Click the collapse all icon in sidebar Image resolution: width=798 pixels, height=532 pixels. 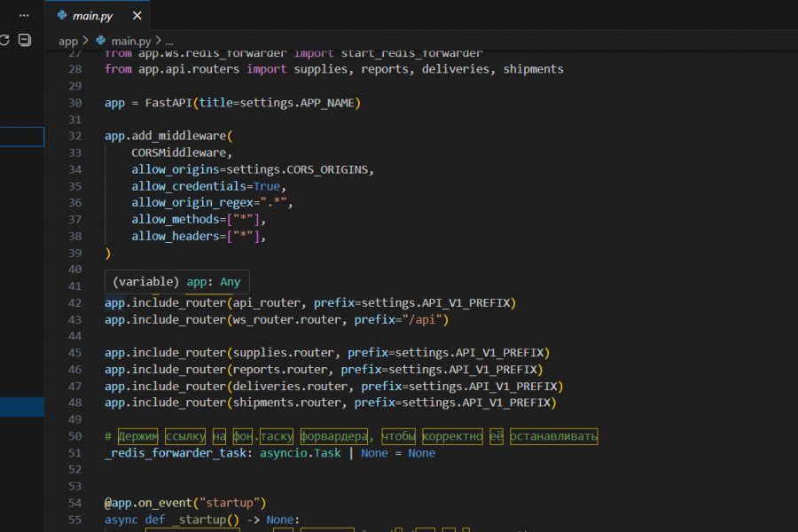(x=25, y=40)
